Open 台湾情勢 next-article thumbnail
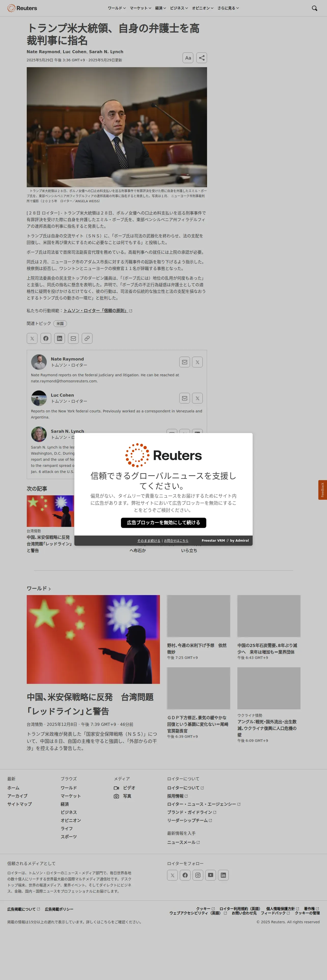The height and width of the screenshot is (980, 327). 50,511
